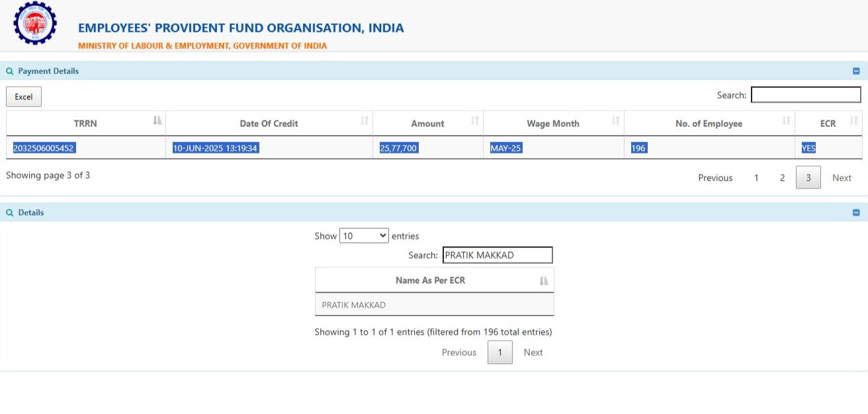Open the Show entries dropdown

(x=364, y=235)
